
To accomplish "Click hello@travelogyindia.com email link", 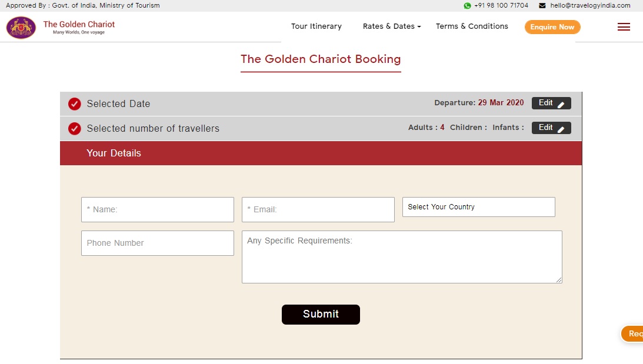I will coord(590,5).
